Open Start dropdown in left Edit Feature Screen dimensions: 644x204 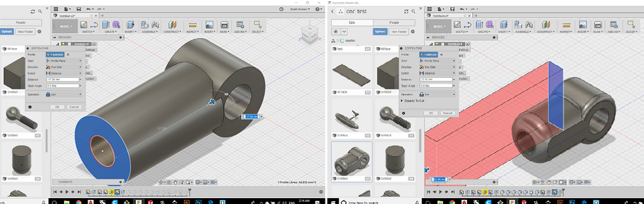point(64,61)
